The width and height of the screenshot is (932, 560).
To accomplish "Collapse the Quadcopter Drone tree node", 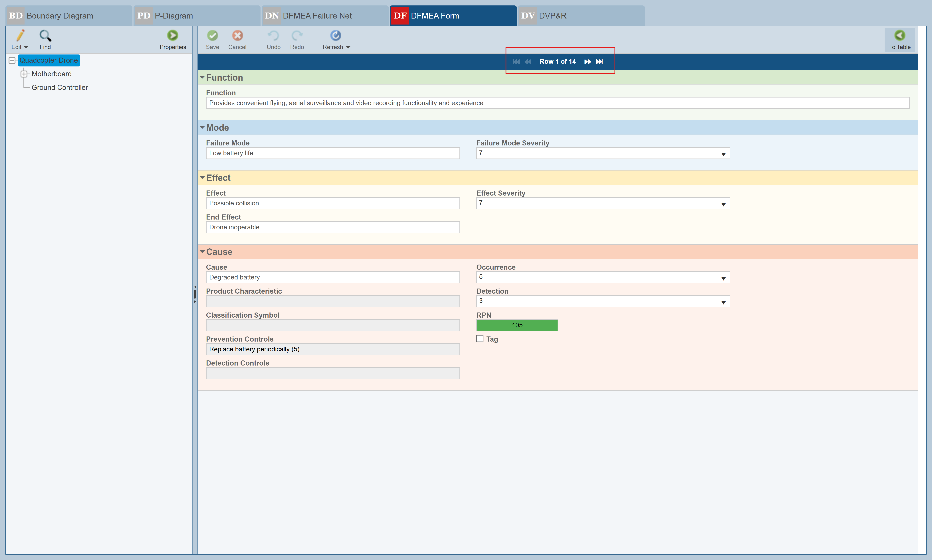I will 12,60.
